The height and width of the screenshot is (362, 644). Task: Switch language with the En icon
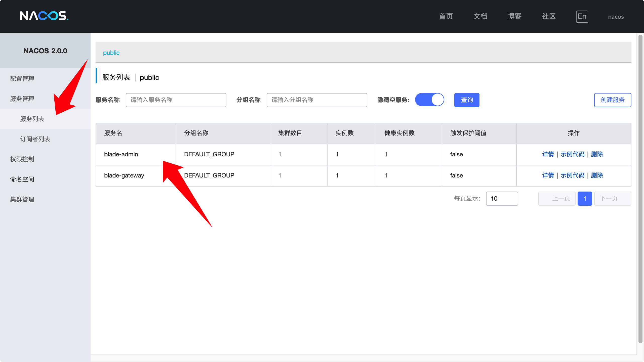[x=582, y=17]
